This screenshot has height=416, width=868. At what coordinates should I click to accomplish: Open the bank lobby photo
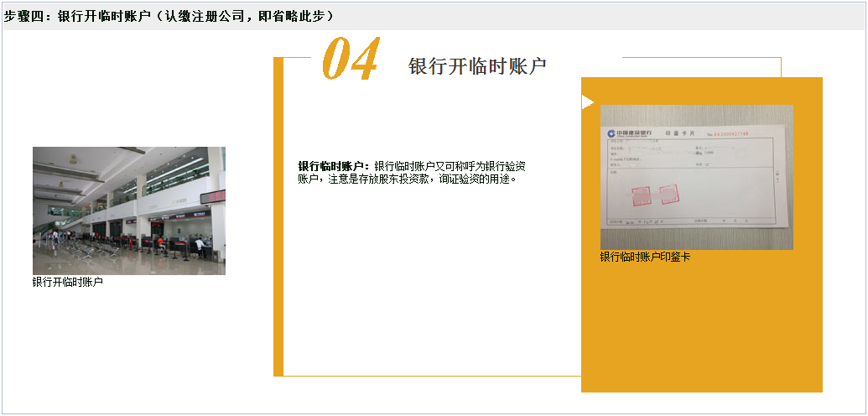[128, 211]
